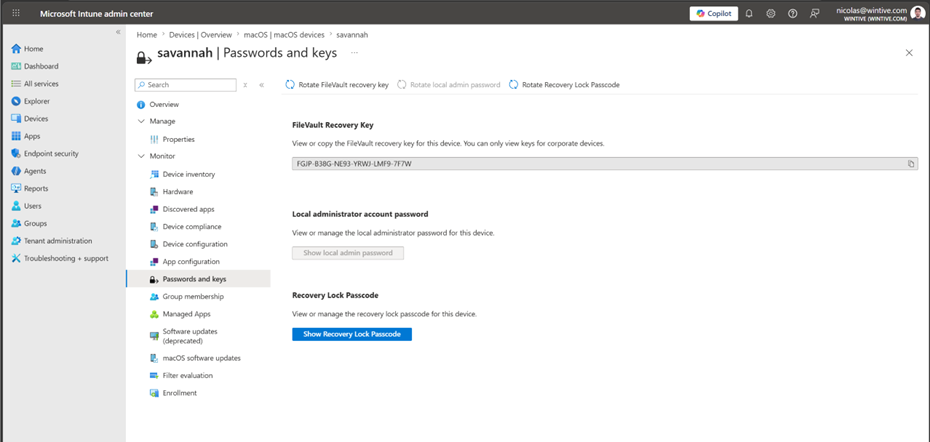
Task: Focus the resource menu Search box
Action: coord(186,85)
